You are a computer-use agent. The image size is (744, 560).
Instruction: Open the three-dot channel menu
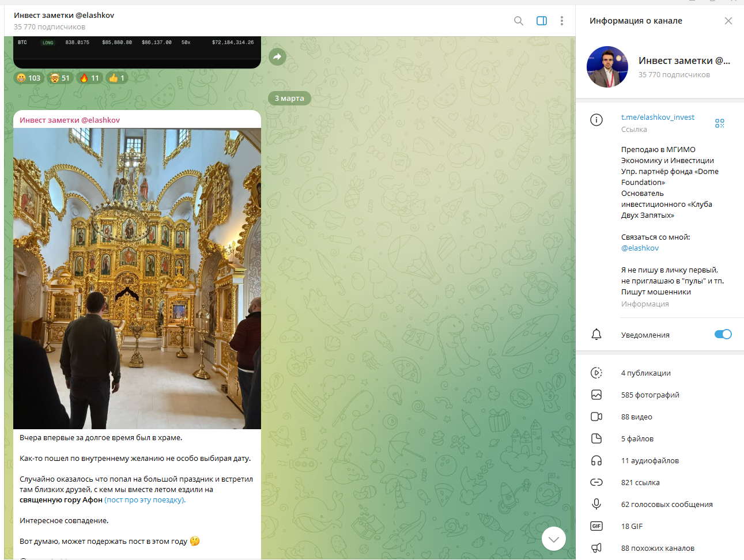pos(562,21)
